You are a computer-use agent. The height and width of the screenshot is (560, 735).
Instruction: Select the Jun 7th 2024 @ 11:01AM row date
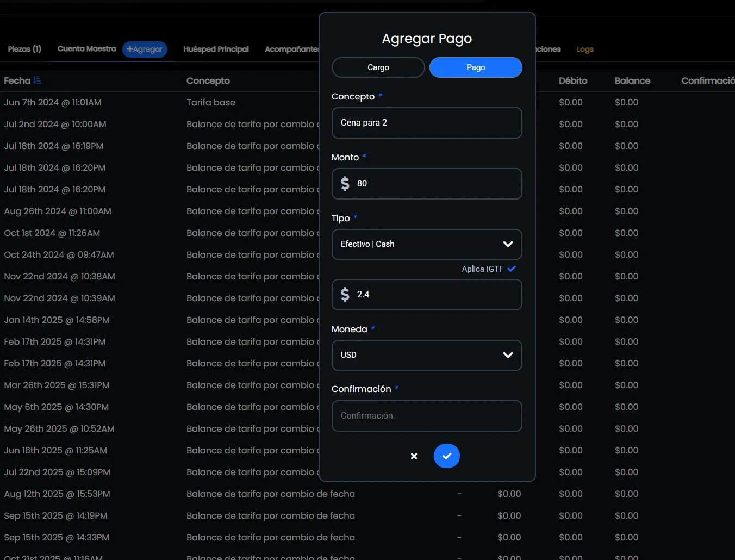[x=53, y=102]
